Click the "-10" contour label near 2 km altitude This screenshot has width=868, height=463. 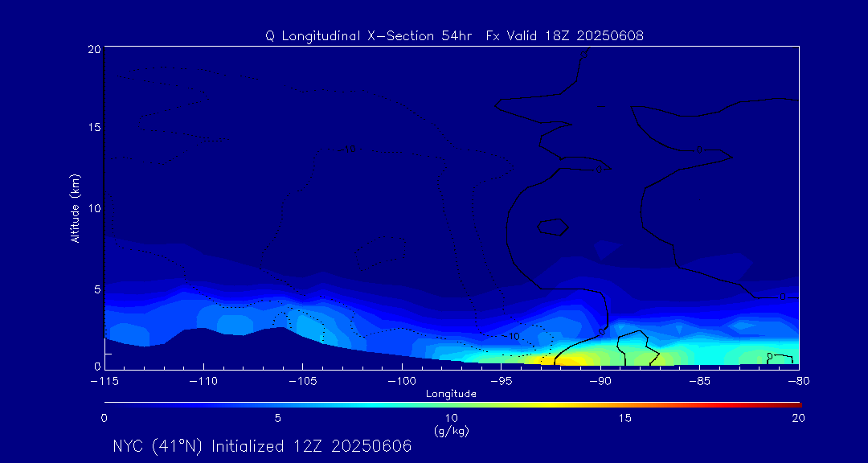tap(510, 336)
